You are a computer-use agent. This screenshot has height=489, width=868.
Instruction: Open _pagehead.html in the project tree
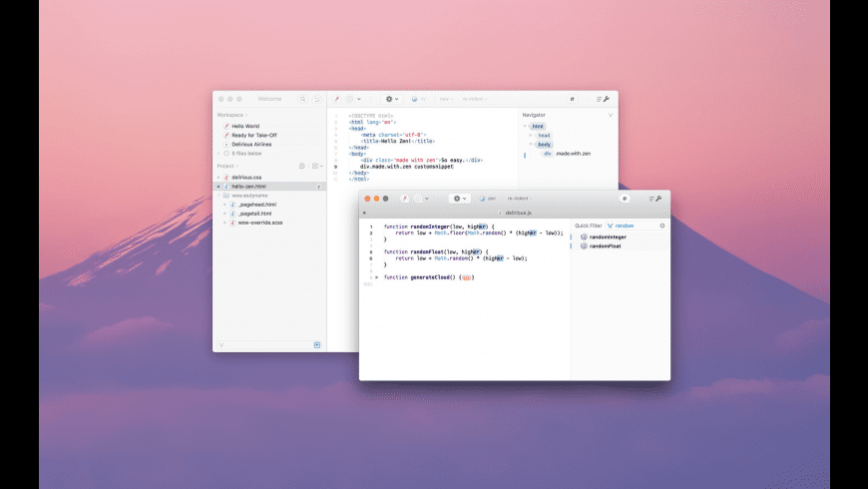coord(256,205)
